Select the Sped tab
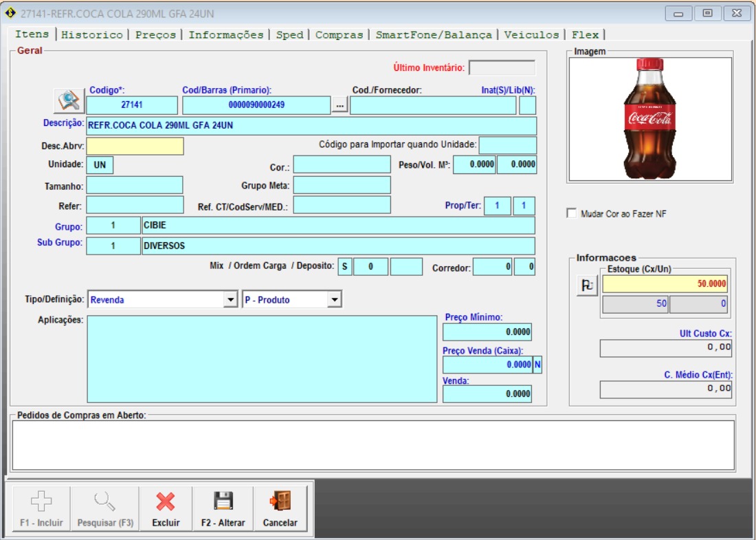Image resolution: width=756 pixels, height=540 pixels. click(289, 34)
